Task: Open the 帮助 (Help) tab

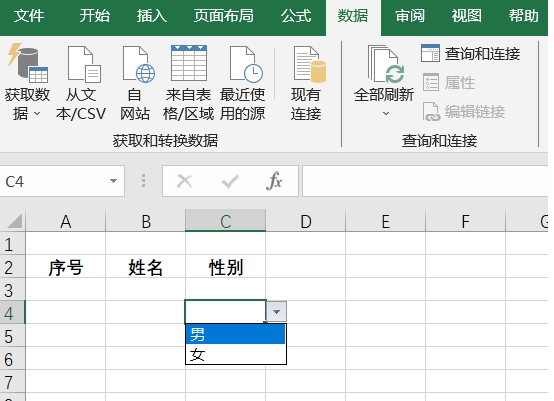Action: point(524,16)
